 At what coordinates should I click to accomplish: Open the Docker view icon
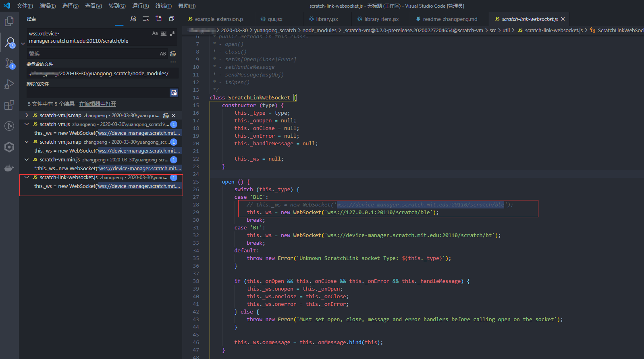(x=9, y=168)
